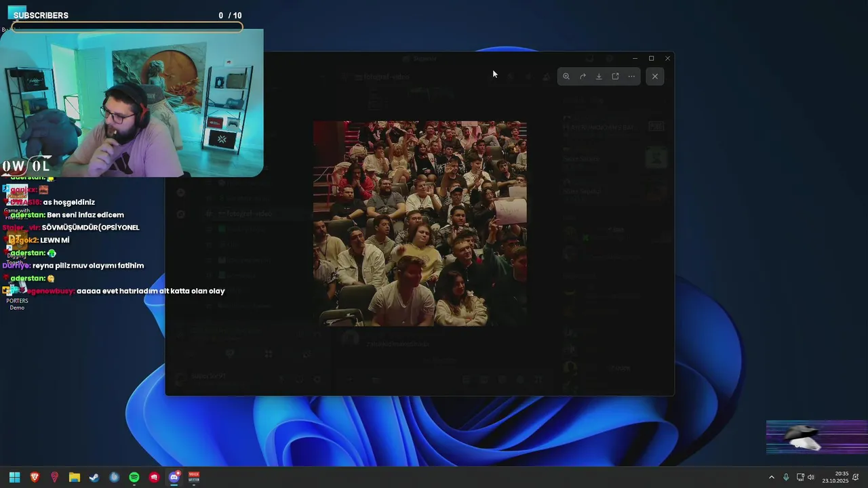Click the streamer webcam overlay
This screenshot has height=488, width=868.
coord(132,103)
